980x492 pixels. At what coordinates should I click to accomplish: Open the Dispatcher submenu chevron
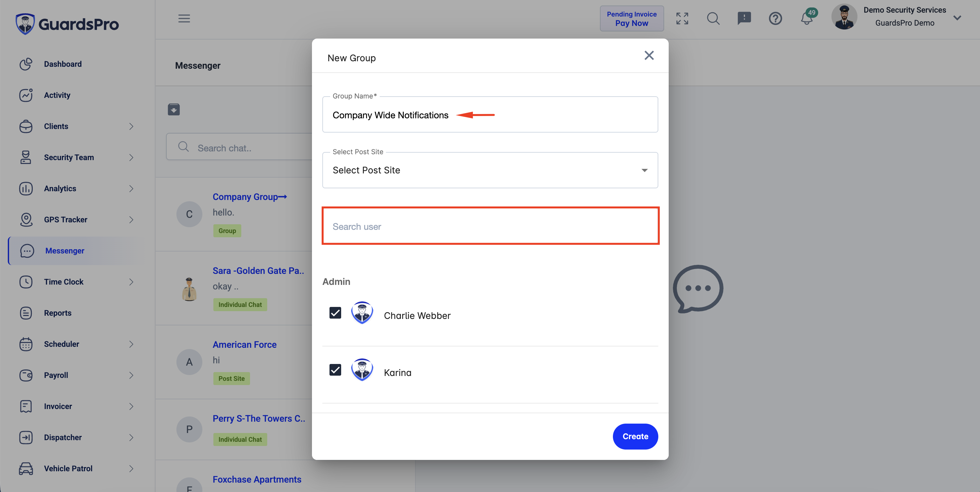[x=131, y=438]
